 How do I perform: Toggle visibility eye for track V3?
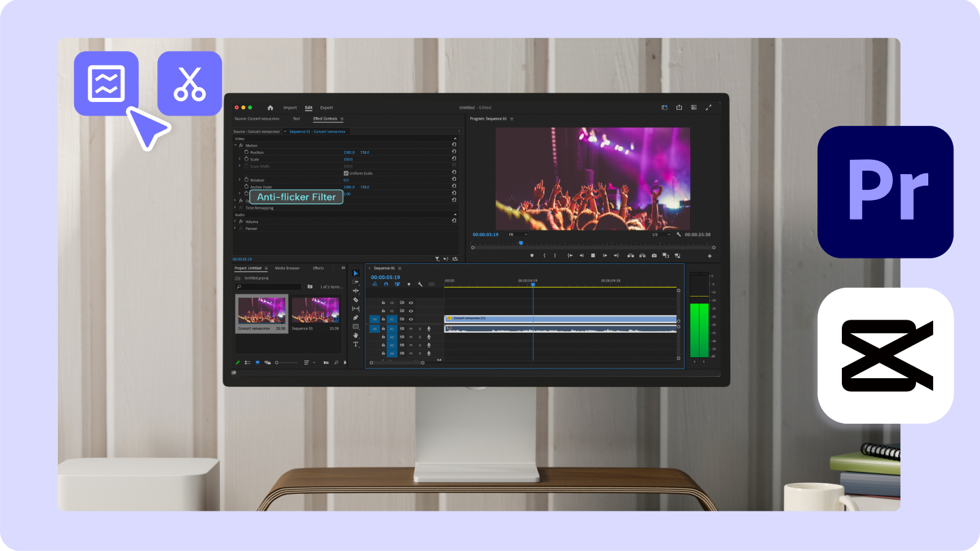411,303
